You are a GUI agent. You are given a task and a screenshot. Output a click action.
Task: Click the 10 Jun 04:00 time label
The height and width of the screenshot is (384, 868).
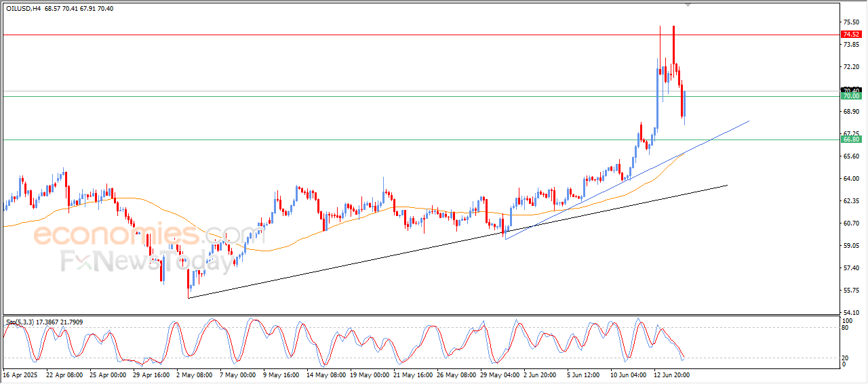coord(628,374)
